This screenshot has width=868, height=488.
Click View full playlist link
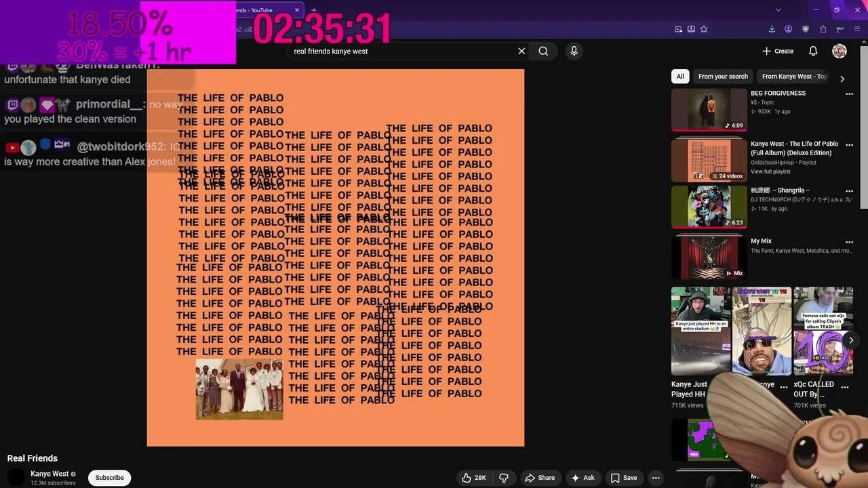770,171
